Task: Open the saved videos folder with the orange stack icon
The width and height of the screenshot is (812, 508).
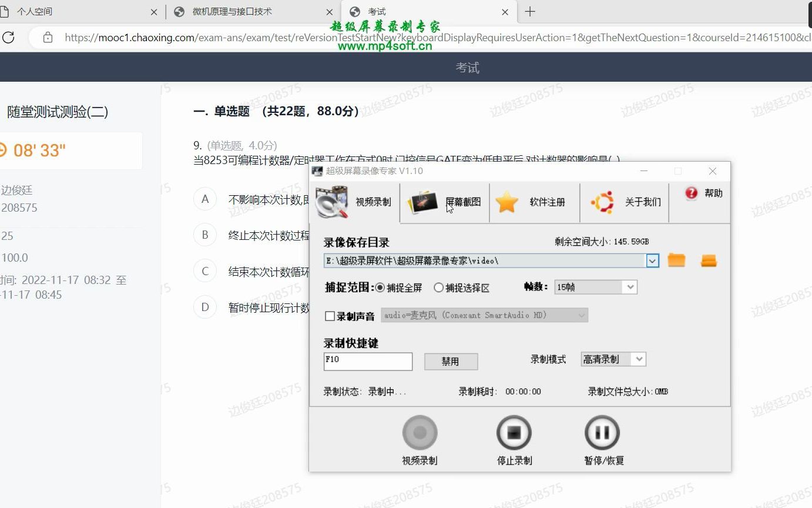Action: [709, 260]
